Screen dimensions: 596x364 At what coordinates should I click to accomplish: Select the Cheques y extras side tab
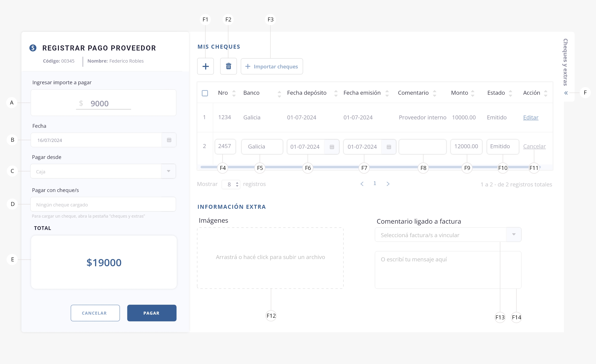565,62
